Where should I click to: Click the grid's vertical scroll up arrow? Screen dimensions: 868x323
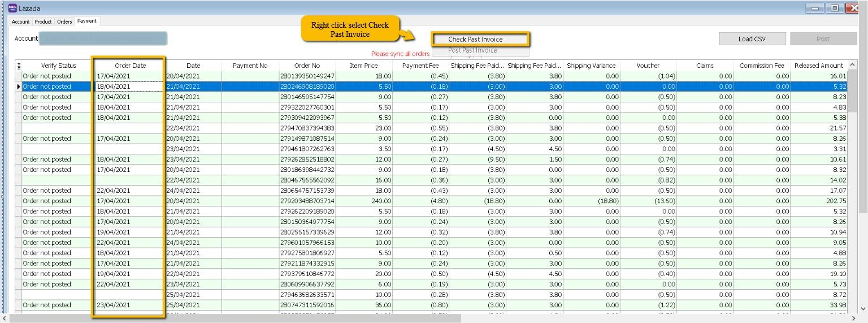852,66
